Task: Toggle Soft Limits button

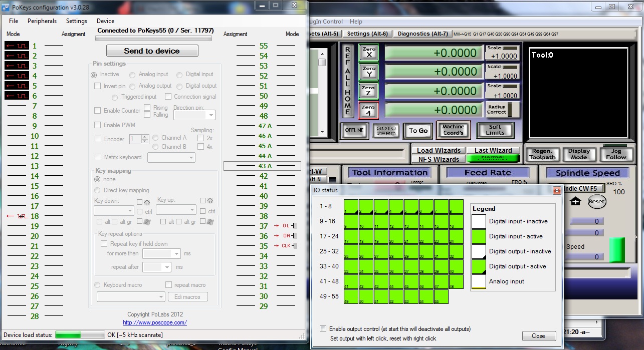Action: pyautogui.click(x=495, y=130)
